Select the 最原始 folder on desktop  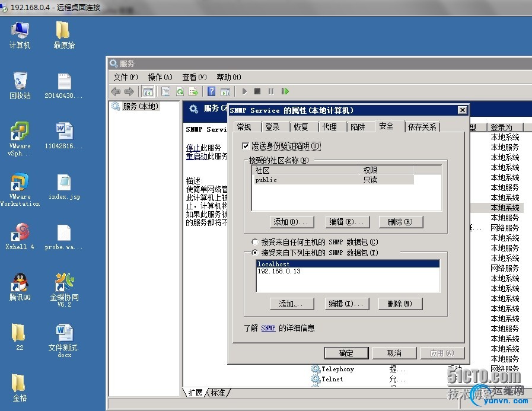tap(64, 36)
